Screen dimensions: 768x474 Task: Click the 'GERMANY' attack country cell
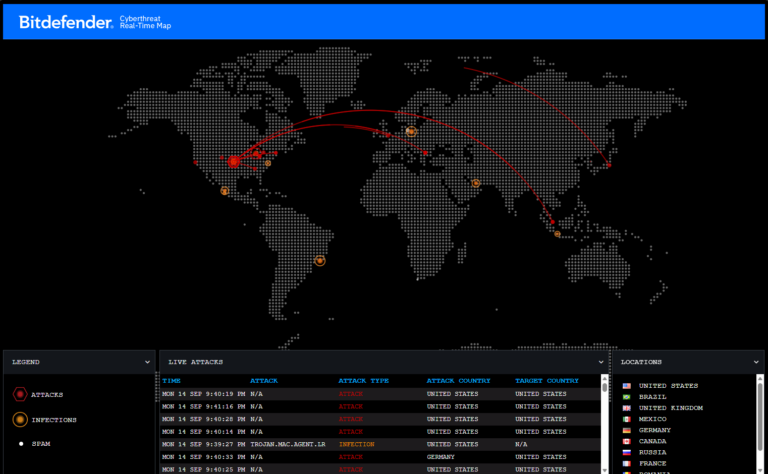pos(440,457)
